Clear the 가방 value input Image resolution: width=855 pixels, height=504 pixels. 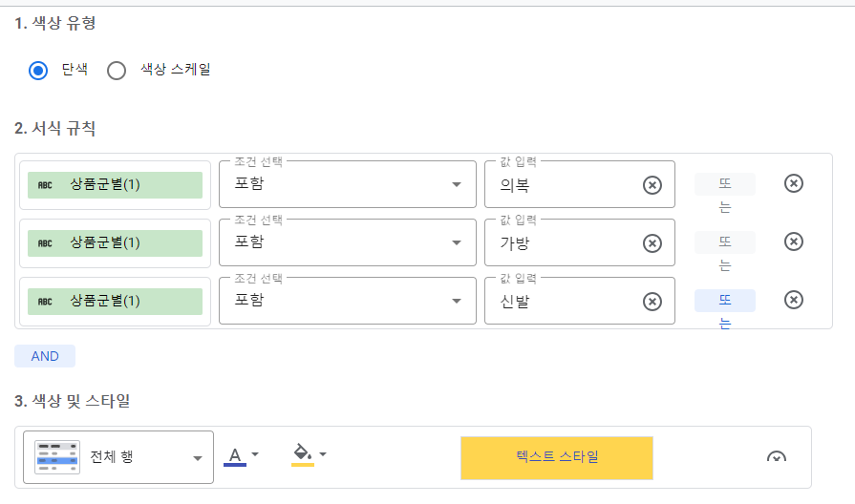tap(652, 243)
